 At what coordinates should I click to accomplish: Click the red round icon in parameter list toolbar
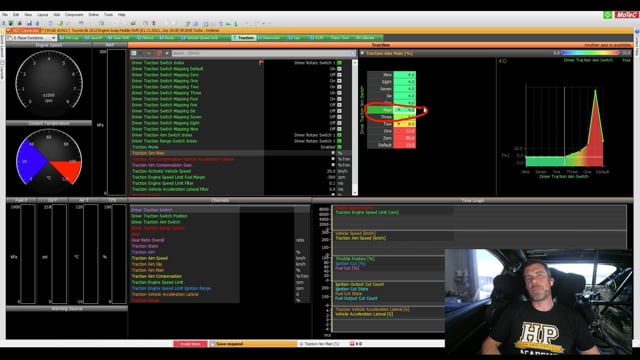click(159, 53)
